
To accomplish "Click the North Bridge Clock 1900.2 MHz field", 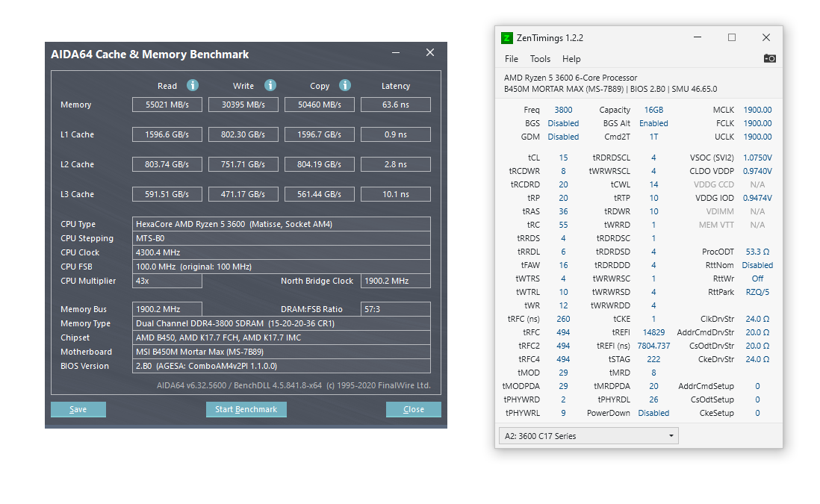I will (396, 281).
